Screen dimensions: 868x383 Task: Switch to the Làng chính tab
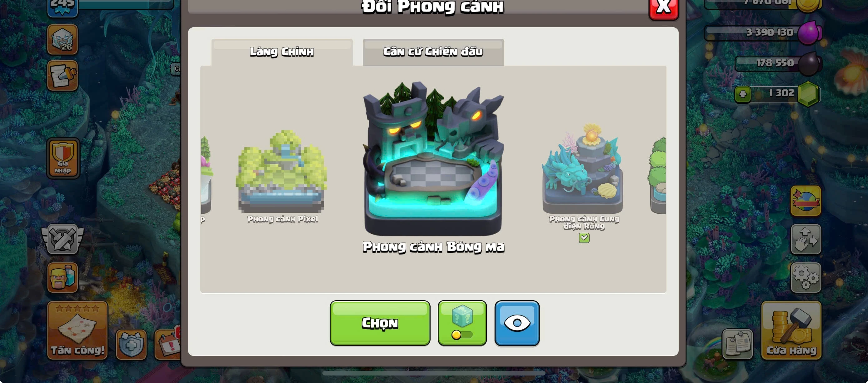coord(282,52)
